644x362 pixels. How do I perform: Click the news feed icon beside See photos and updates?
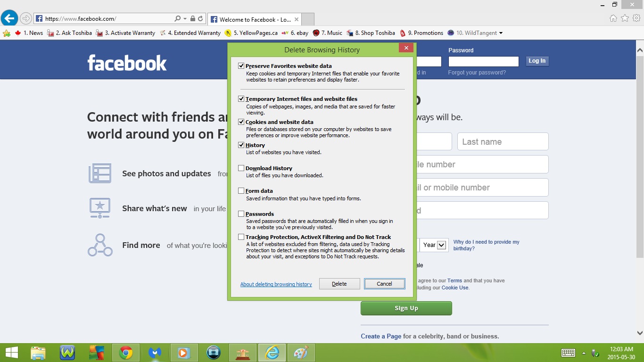coord(100,173)
